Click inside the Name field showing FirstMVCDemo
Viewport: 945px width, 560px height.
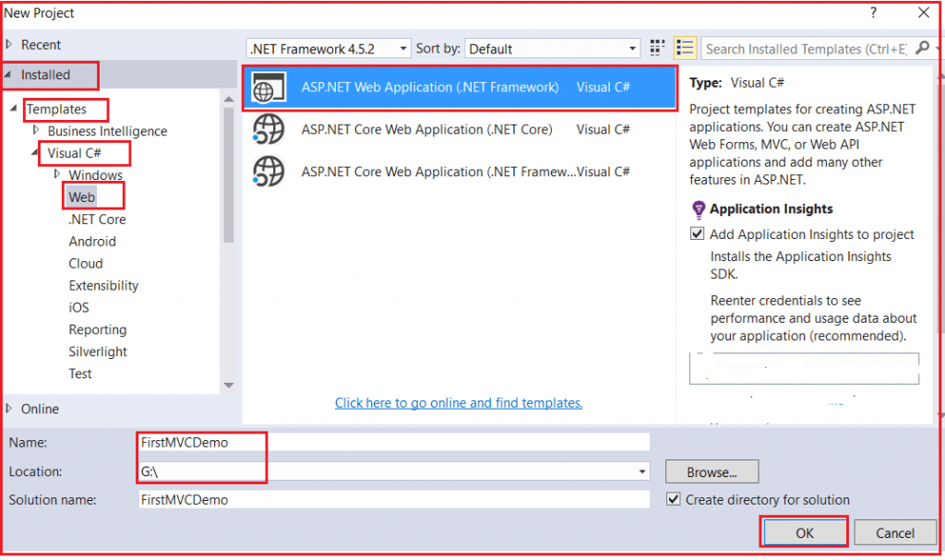tap(369, 442)
